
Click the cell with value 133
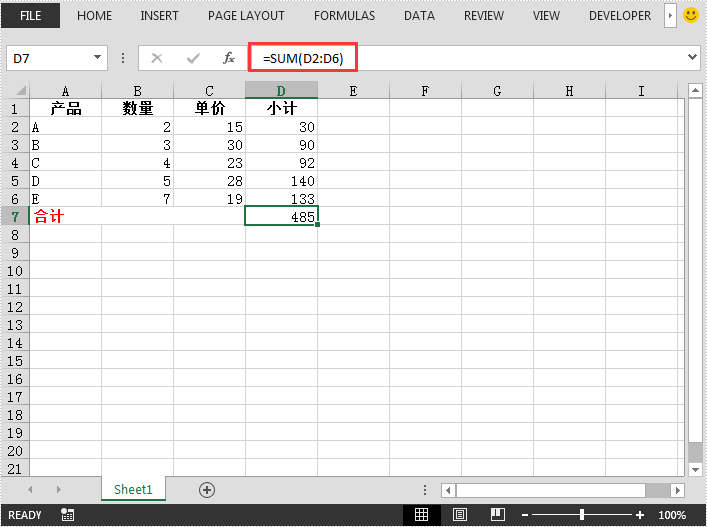(281, 198)
